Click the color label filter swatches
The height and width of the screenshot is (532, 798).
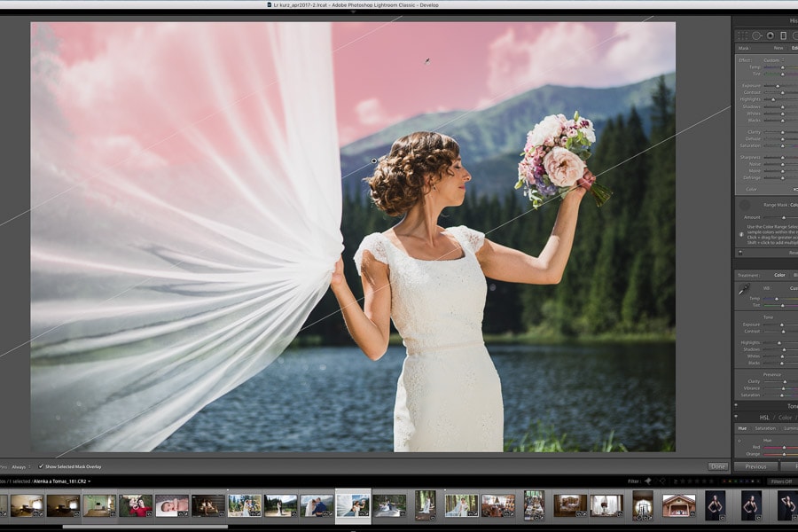pos(741,481)
